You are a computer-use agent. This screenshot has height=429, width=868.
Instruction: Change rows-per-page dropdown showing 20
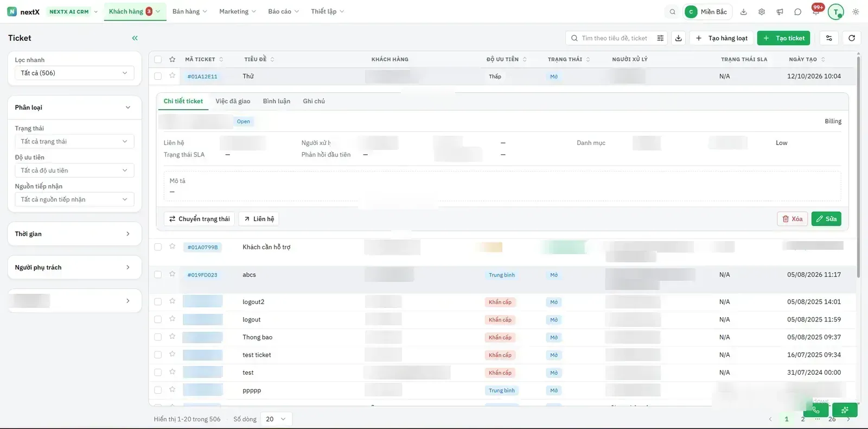(x=276, y=419)
